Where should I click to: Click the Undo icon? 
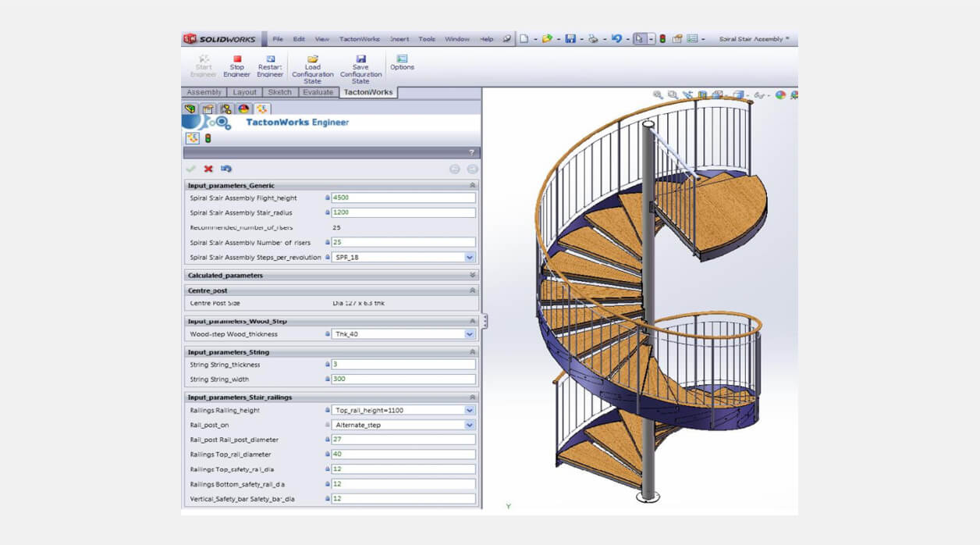pyautogui.click(x=617, y=38)
